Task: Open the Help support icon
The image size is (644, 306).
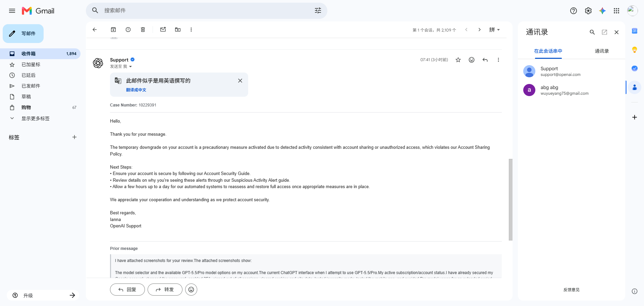Action: click(574, 11)
